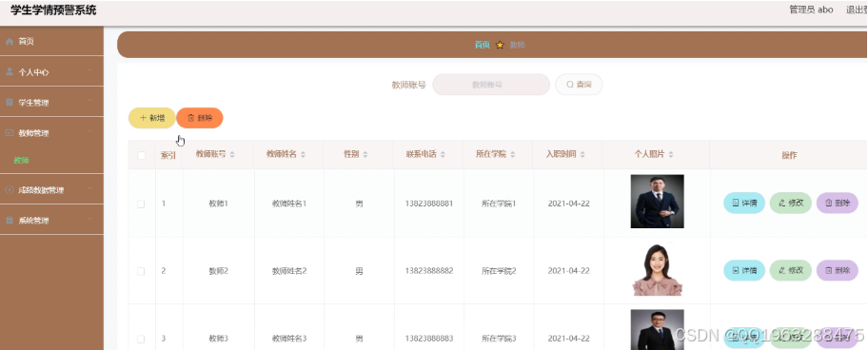868x350 pixels.
Task: Open photo thumbnail of 教师3
Action: point(657,329)
